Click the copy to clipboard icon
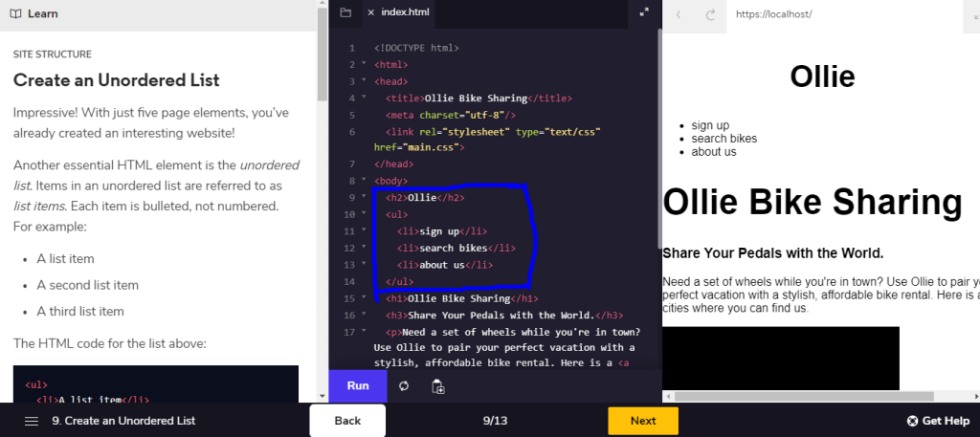The height and width of the screenshot is (437, 980). [437, 386]
